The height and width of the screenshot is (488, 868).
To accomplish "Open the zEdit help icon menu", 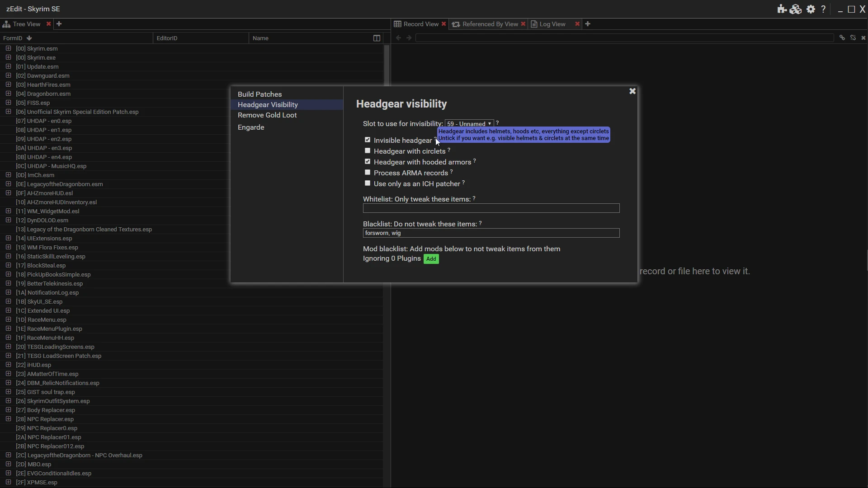I will coord(824,9).
